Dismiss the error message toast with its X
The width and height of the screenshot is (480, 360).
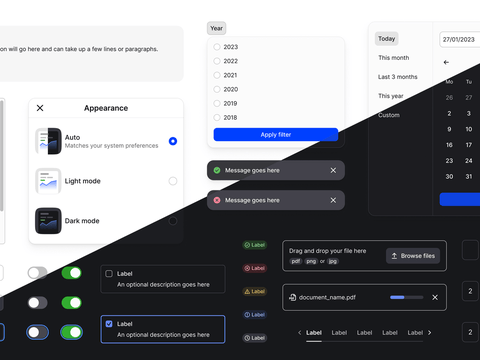333,200
